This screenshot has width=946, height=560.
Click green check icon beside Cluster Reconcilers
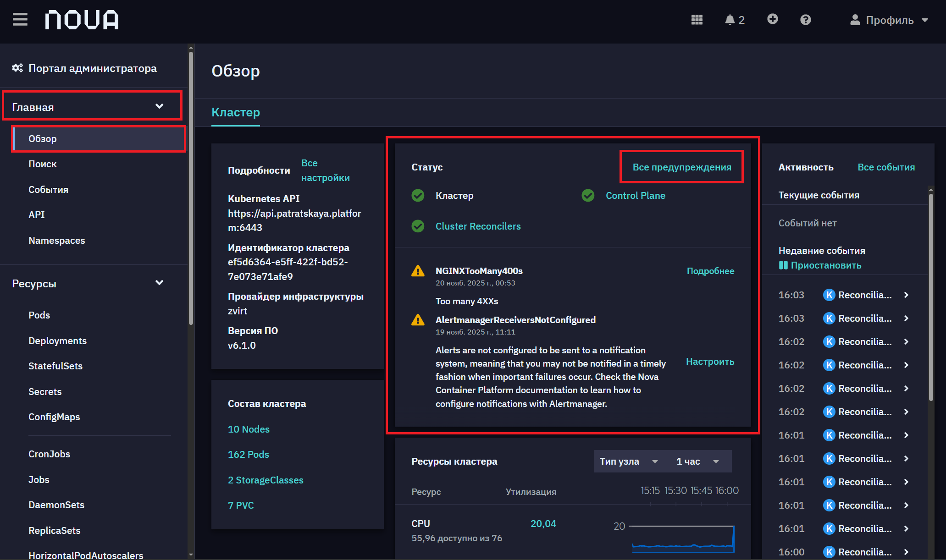coord(418,226)
